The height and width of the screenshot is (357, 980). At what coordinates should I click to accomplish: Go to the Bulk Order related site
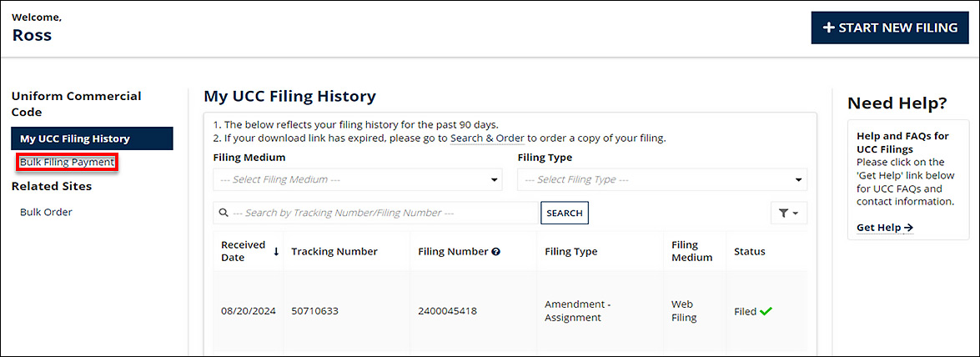tap(46, 212)
